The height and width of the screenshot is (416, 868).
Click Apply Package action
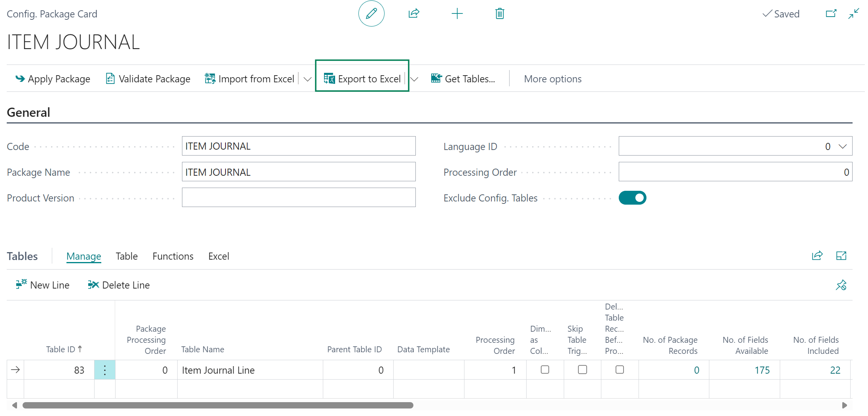[53, 79]
